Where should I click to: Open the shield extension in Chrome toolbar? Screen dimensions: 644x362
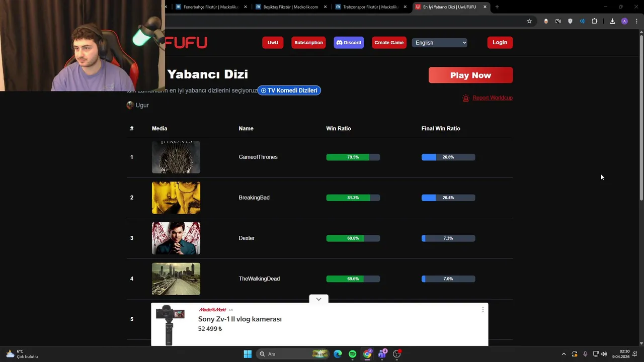(x=570, y=21)
